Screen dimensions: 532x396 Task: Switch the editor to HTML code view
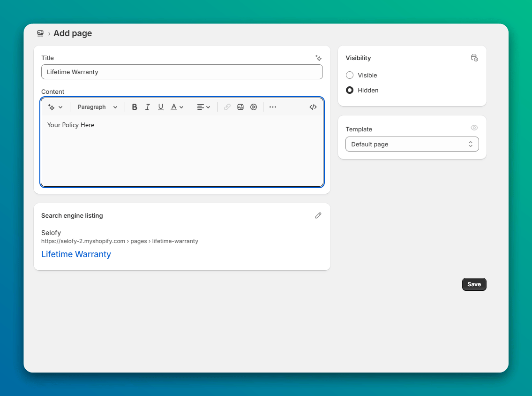pos(313,107)
